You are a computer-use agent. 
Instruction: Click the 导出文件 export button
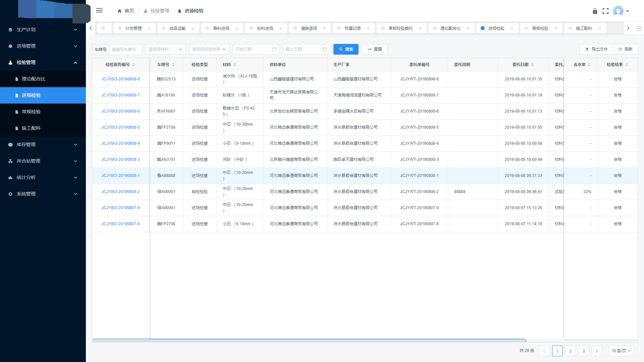[x=596, y=49]
